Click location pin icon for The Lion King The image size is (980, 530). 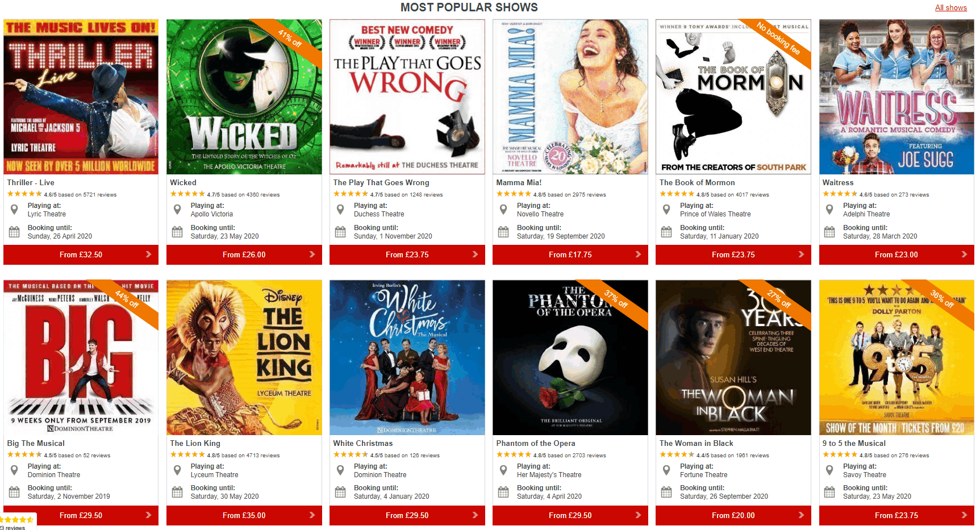click(x=177, y=470)
